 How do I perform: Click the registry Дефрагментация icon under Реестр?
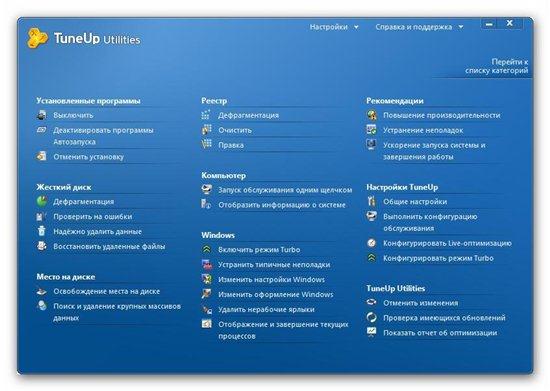pos(207,115)
